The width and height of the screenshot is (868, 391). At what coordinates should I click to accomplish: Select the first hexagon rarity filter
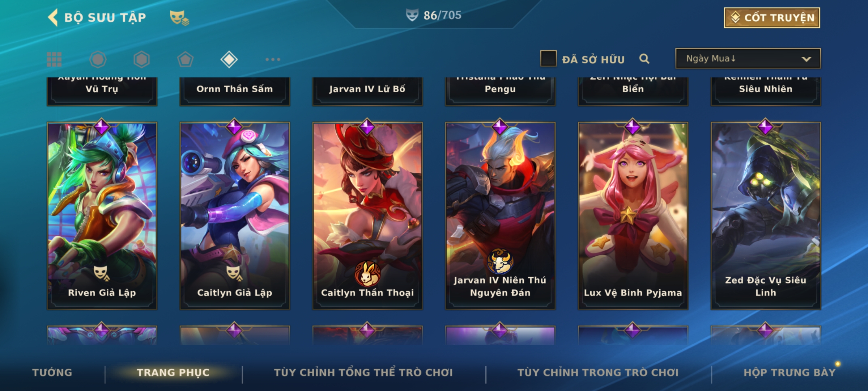coord(98,59)
